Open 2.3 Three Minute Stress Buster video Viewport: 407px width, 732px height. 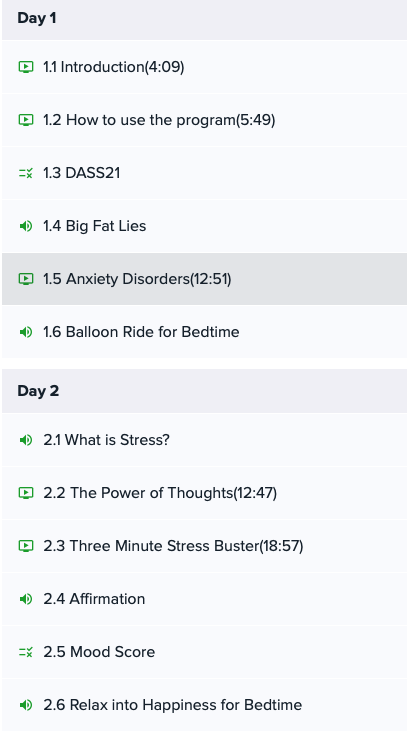pyautogui.click(x=204, y=546)
